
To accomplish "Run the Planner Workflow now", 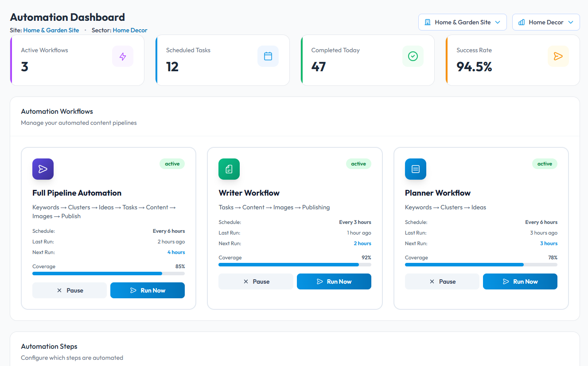I will click(520, 281).
